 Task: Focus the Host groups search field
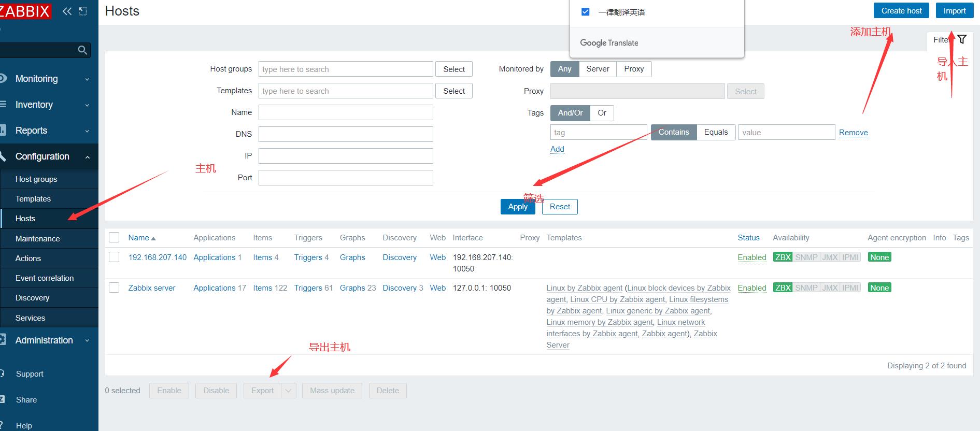[x=346, y=69]
